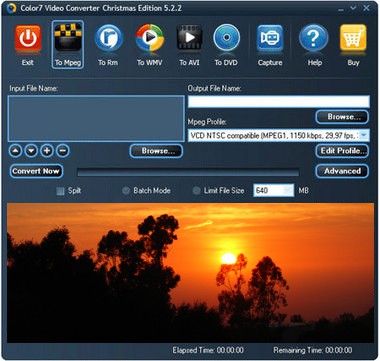Select the Limit File Size option

click(197, 191)
